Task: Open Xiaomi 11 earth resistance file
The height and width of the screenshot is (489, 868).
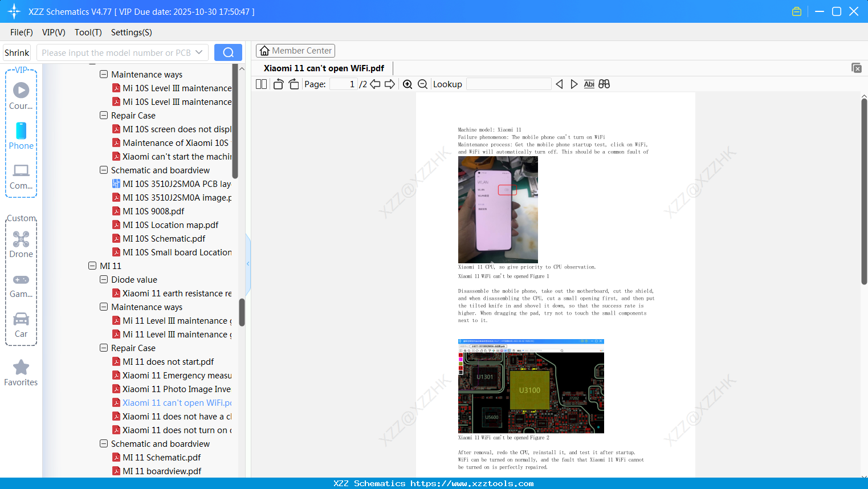Action: click(172, 293)
